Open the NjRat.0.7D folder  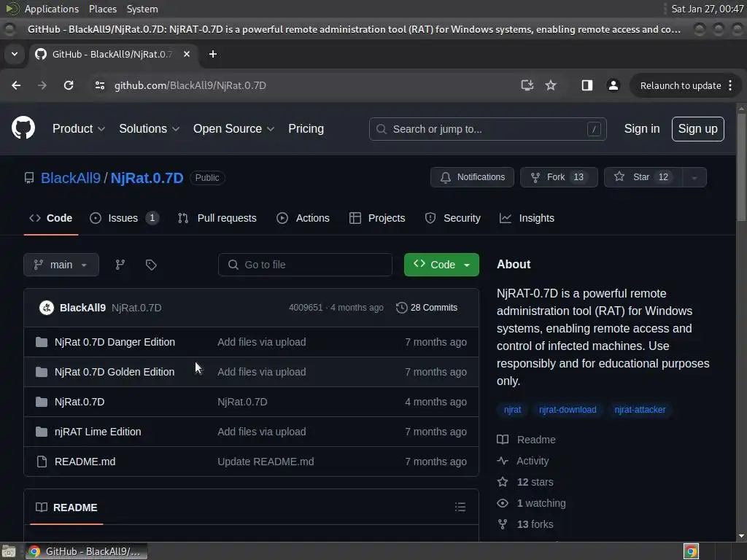pos(80,402)
